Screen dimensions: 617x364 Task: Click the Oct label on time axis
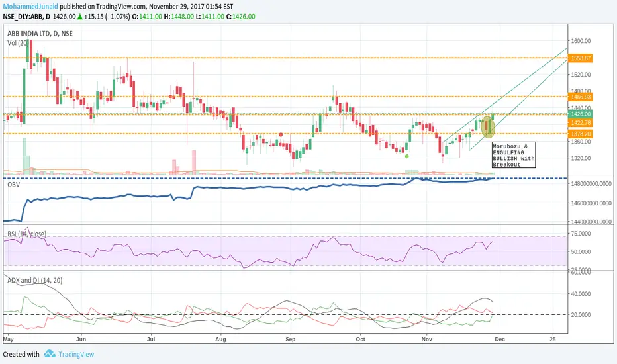[x=360, y=339]
